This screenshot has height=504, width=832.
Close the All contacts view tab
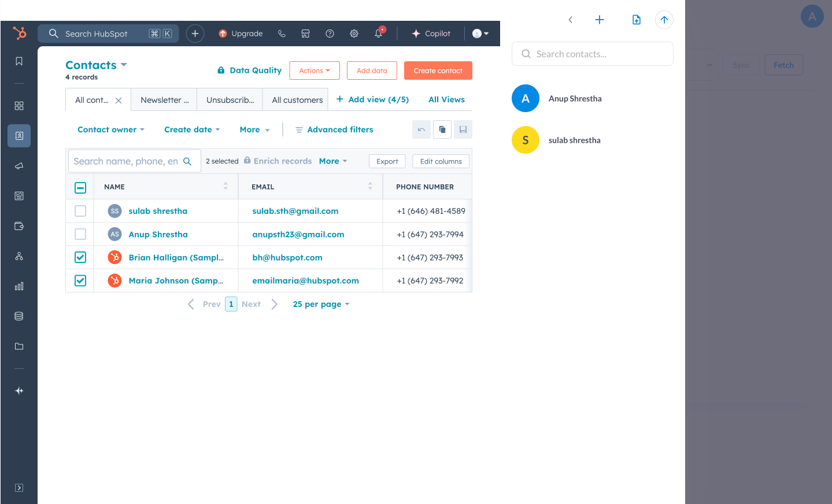(119, 101)
